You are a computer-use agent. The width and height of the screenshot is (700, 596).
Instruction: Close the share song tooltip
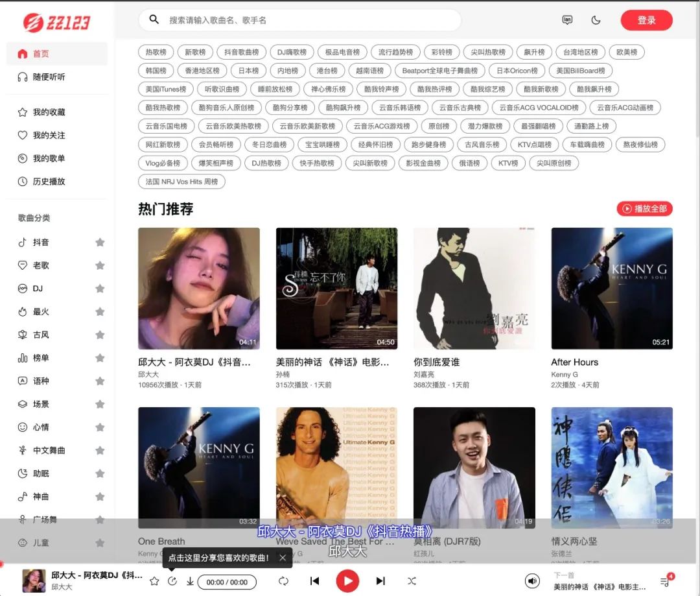click(283, 558)
